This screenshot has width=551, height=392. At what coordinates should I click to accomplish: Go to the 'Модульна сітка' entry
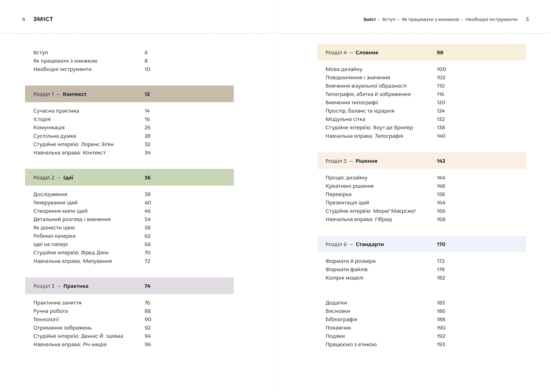(x=345, y=119)
